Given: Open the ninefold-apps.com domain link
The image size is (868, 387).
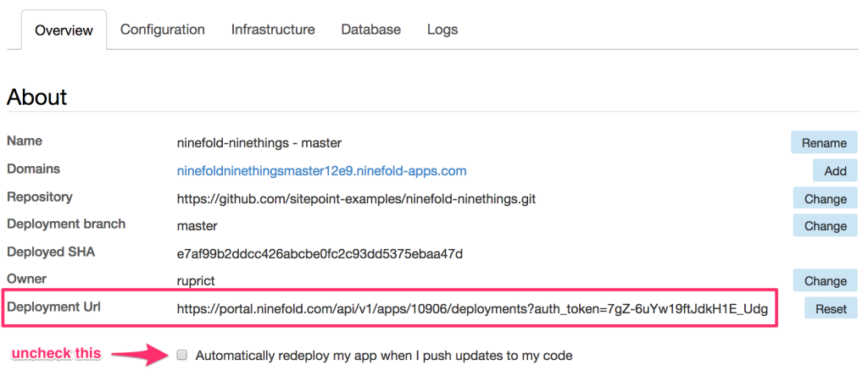Looking at the screenshot, I should pyautogui.click(x=321, y=171).
